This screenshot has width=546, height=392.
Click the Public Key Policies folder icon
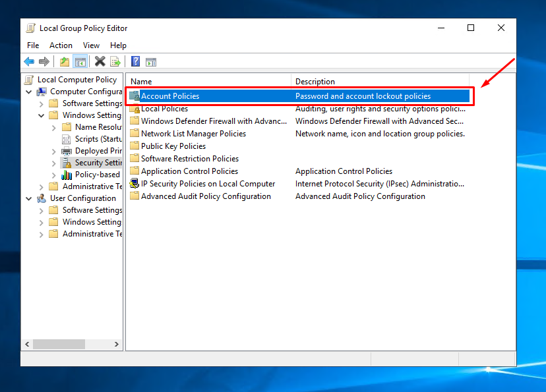(135, 146)
